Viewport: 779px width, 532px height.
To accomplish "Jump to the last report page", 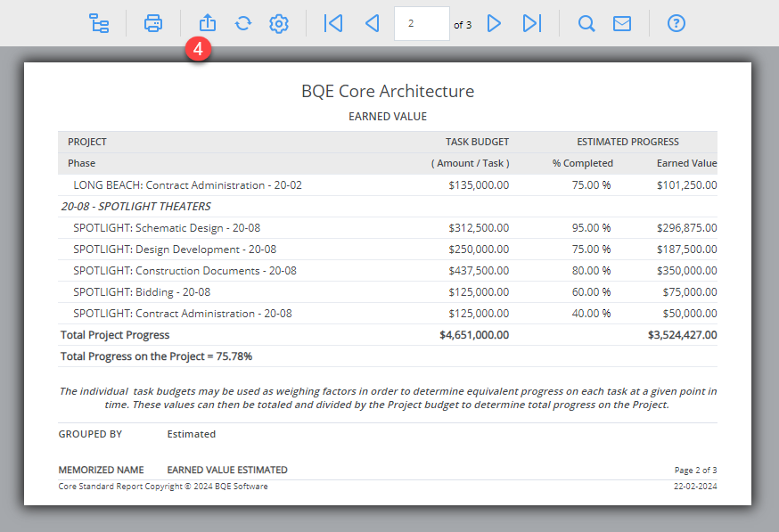I will (x=532, y=23).
